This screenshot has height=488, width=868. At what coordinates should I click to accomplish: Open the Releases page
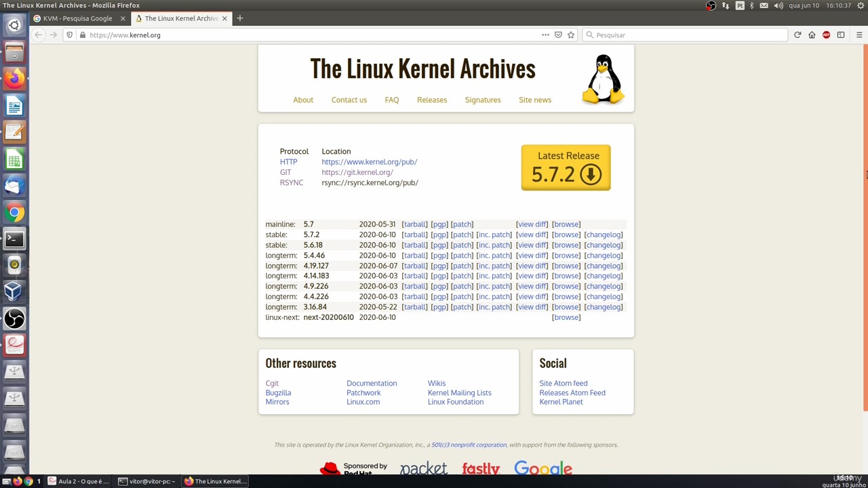click(x=432, y=100)
